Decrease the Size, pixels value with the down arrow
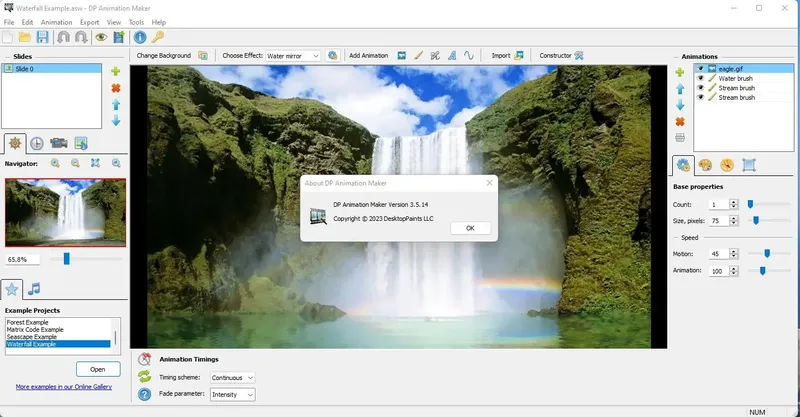Viewport: 800px width, 417px height. [x=734, y=224]
